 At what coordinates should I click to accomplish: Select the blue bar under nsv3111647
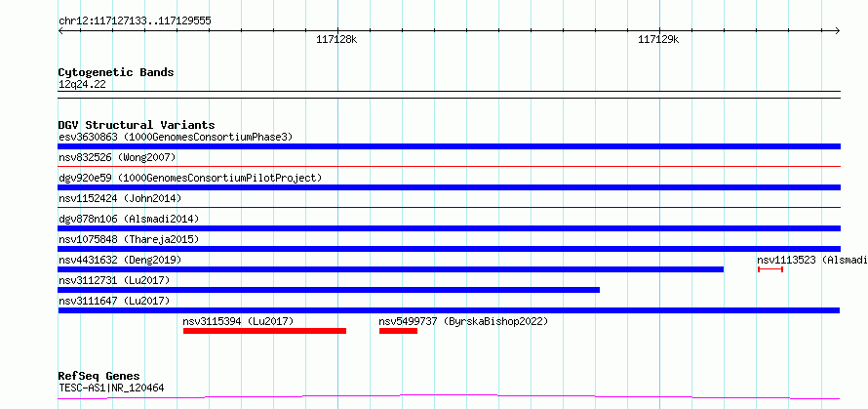(x=449, y=310)
